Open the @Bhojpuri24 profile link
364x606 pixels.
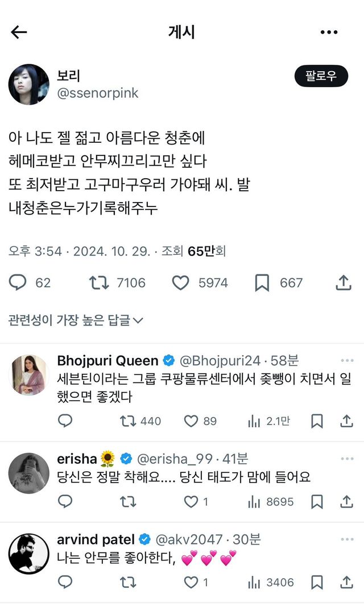point(220,361)
